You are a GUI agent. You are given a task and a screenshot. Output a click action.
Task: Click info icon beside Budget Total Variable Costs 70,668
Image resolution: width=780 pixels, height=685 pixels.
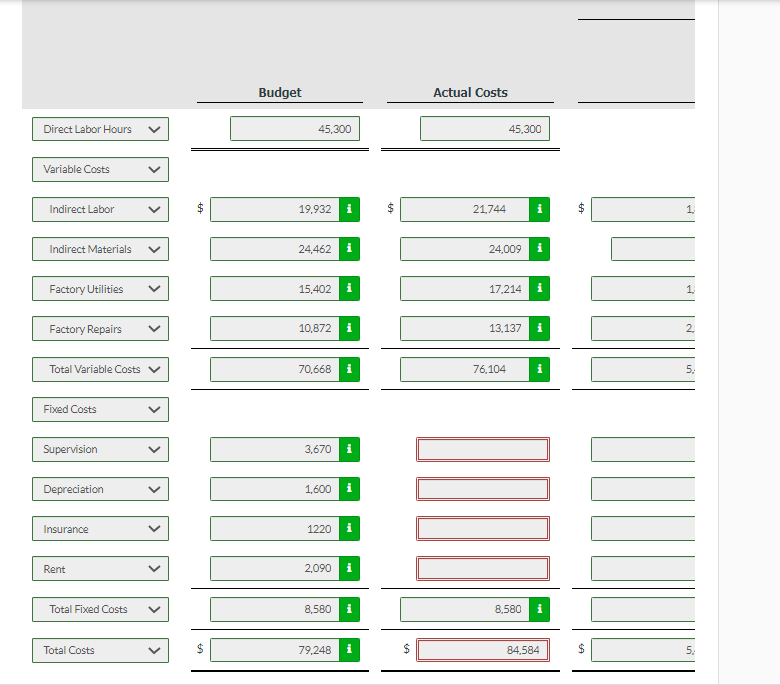(349, 369)
